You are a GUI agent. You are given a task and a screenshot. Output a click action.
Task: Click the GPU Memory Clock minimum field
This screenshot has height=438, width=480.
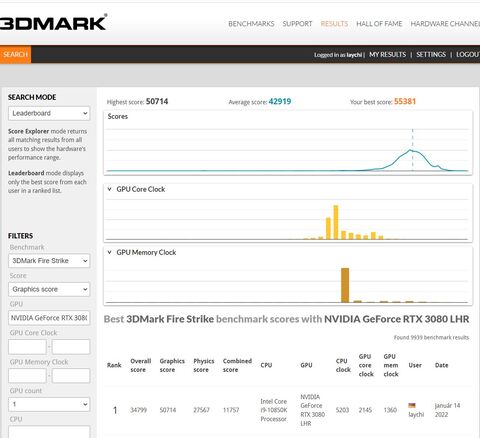click(27, 376)
